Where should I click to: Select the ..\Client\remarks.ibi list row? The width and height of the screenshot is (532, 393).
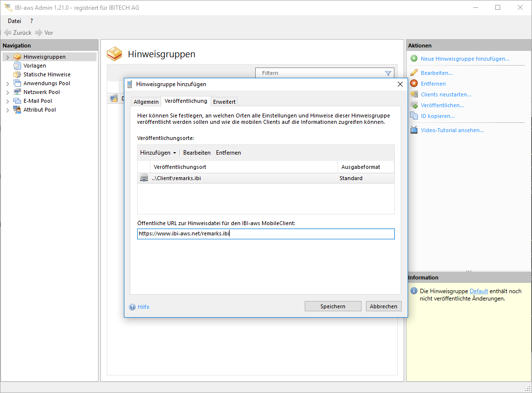click(x=245, y=178)
